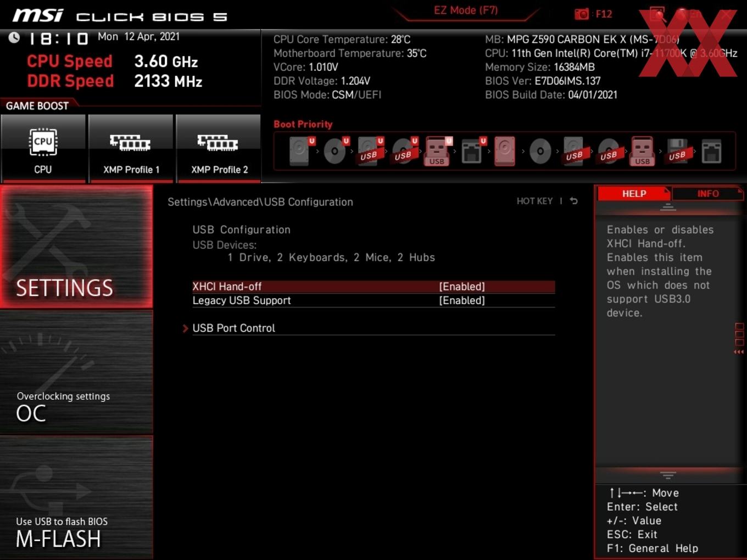Open the M-FLASH section
This screenshot has height=560, width=747.
click(76, 497)
